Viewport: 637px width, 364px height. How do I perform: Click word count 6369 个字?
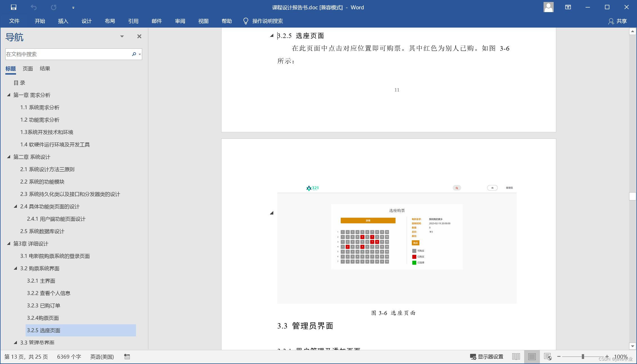click(x=69, y=357)
